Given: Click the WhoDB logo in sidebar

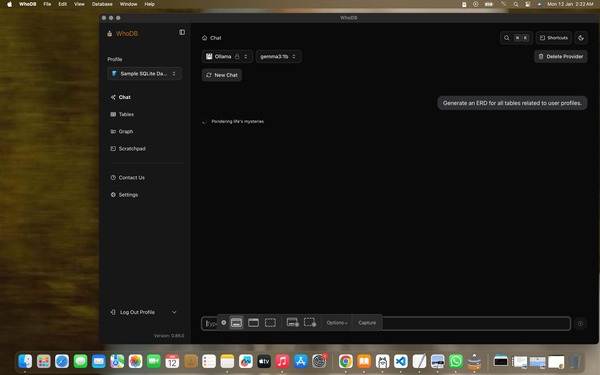Looking at the screenshot, I should click(x=122, y=34).
